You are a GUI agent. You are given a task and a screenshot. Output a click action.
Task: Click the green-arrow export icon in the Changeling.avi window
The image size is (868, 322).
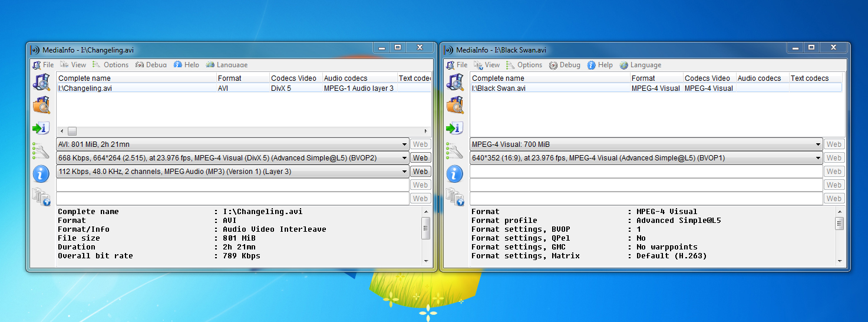point(41,128)
